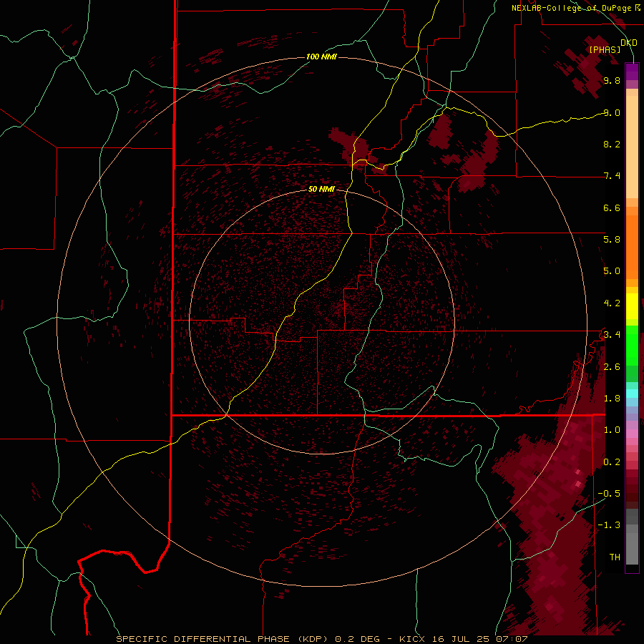
Task: Pick the peach segment of the color bar
Action: [632, 147]
